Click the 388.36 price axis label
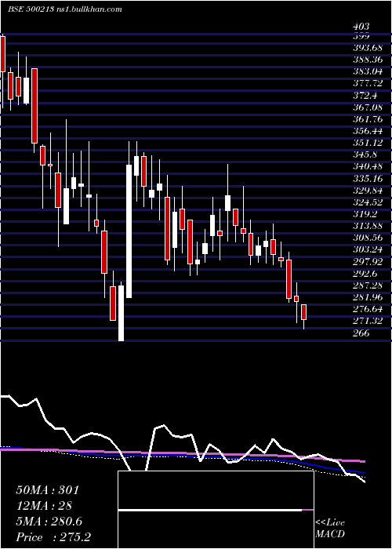 coord(368,60)
